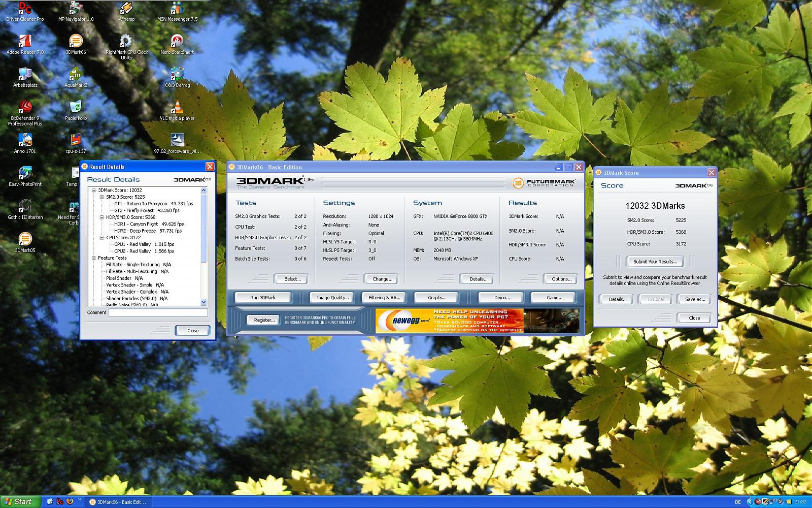
Task: Select GT1 - Return To Proxycon row
Action: (154, 204)
